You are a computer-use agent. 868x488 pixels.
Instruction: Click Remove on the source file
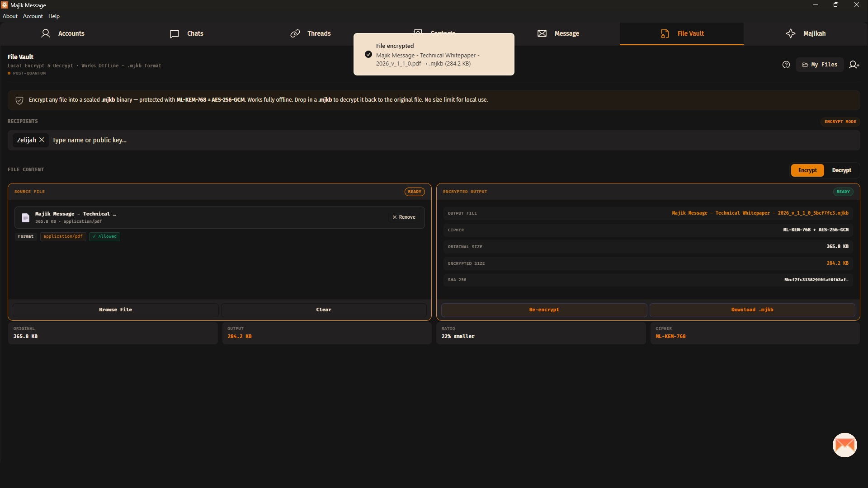coord(404,217)
